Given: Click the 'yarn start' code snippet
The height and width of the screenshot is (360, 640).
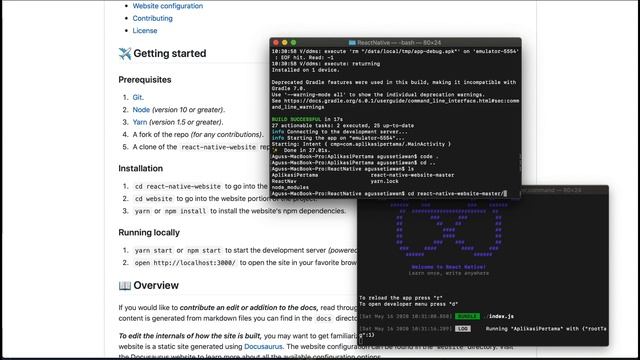Looking at the screenshot, I should click(153, 250).
